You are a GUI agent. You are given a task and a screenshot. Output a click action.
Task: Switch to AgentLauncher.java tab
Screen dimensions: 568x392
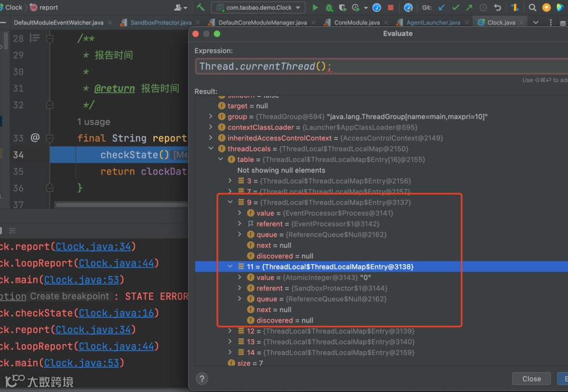pos(433,23)
